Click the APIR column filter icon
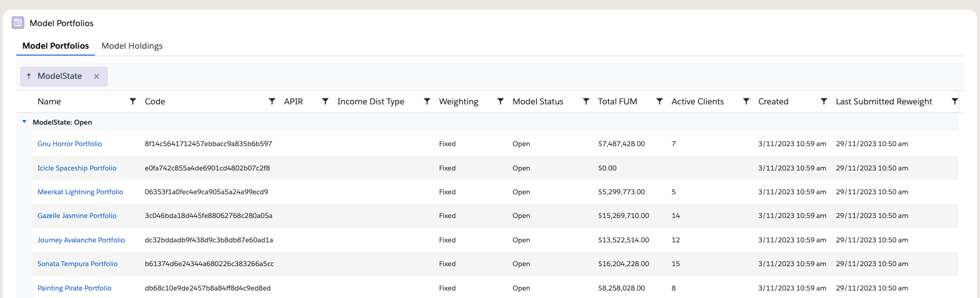This screenshot has width=980, height=298. pos(325,101)
